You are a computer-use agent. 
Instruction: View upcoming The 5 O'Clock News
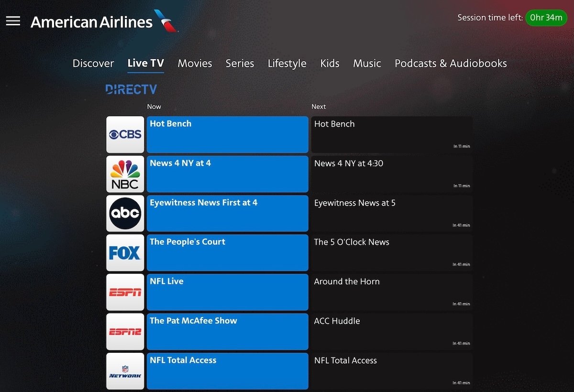(392, 253)
